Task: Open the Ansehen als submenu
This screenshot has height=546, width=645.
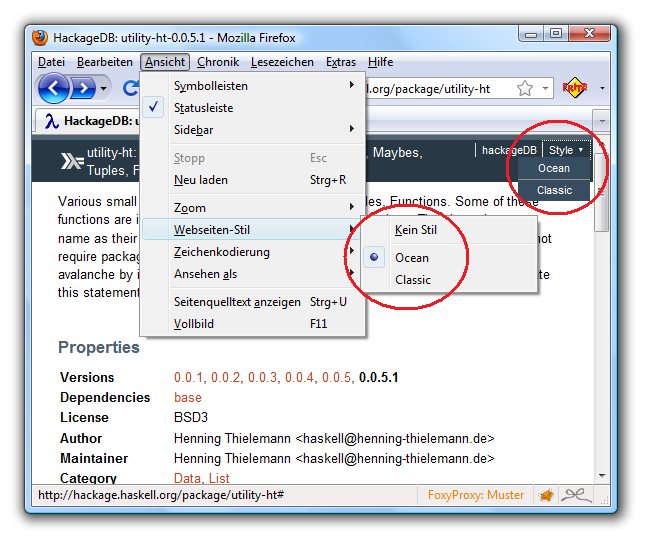Action: tap(253, 274)
